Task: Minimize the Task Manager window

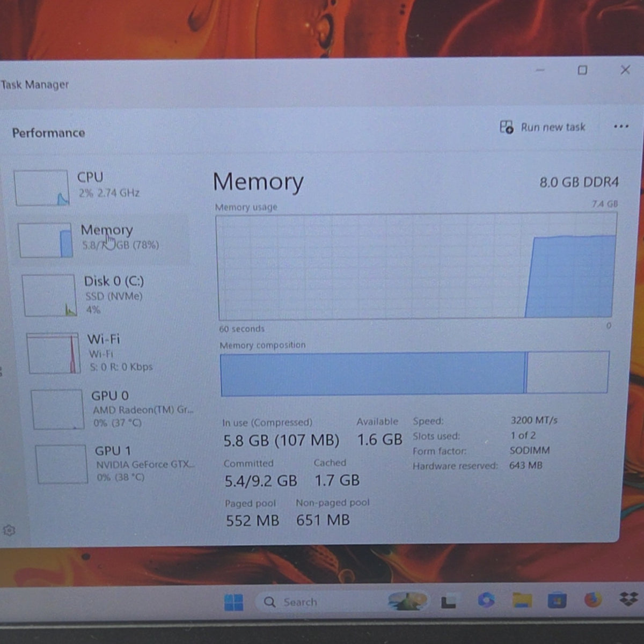Action: 540,70
